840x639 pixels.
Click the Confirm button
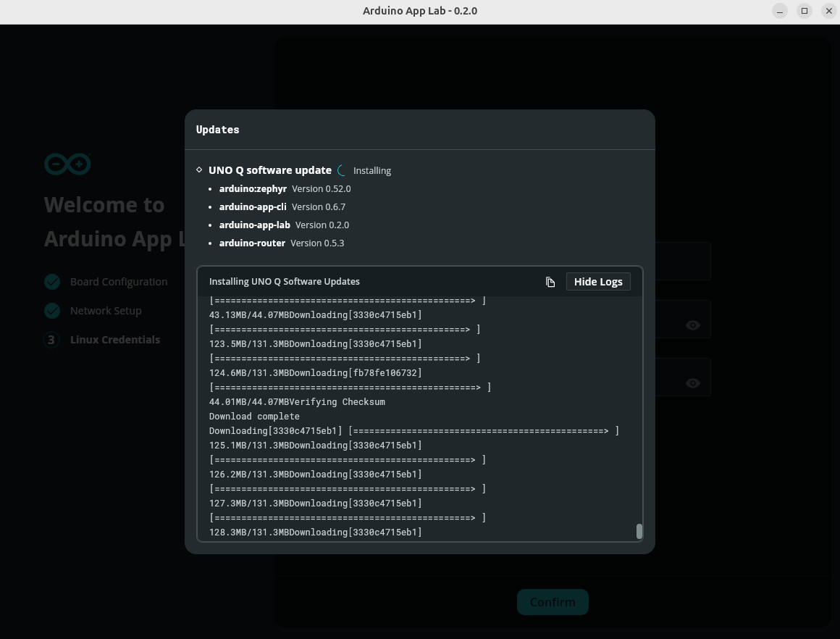click(x=553, y=602)
